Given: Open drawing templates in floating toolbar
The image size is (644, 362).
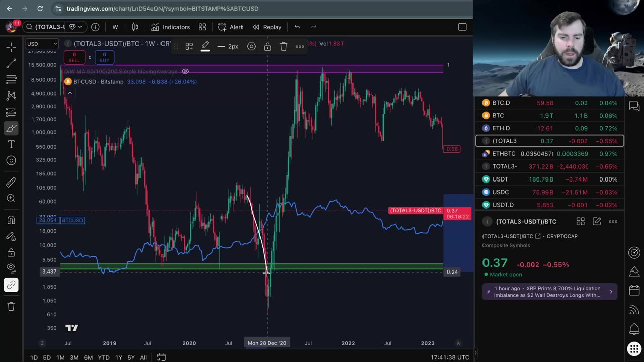Looking at the screenshot, I should pos(189,46).
